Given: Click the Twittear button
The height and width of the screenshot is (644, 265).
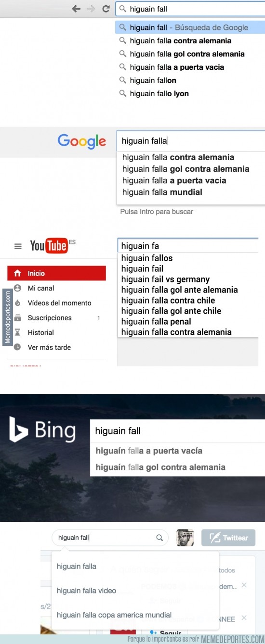Looking at the screenshot, I should pos(228,538).
